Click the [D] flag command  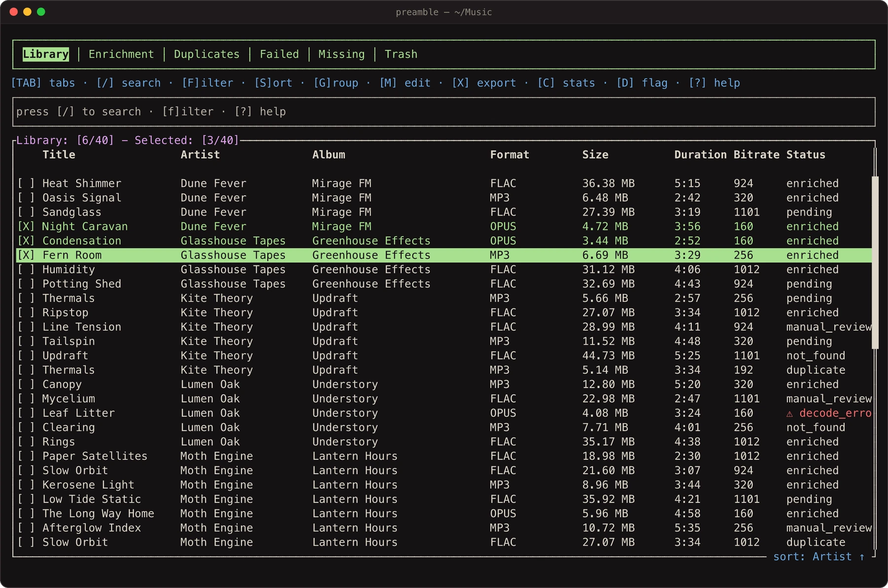pyautogui.click(x=642, y=83)
